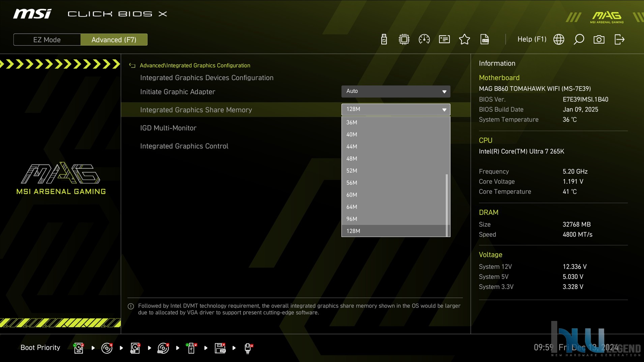Choose 96M from the share memory list

[393, 219]
